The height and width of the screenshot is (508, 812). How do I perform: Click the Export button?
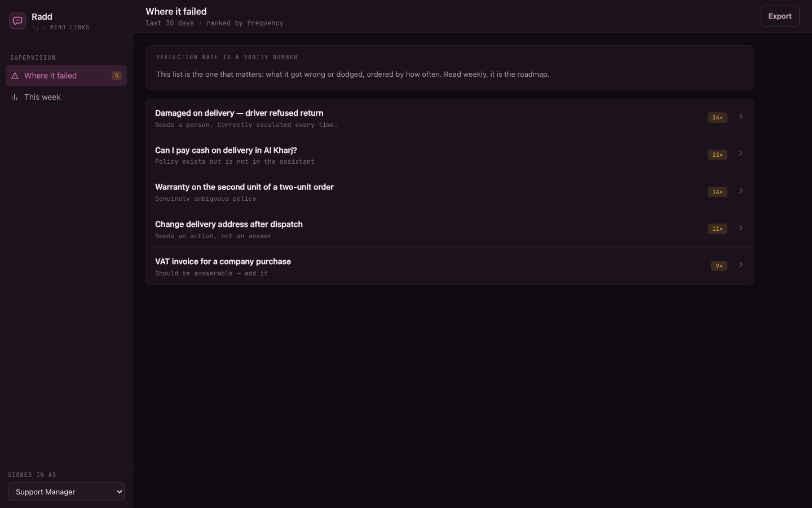click(x=780, y=16)
